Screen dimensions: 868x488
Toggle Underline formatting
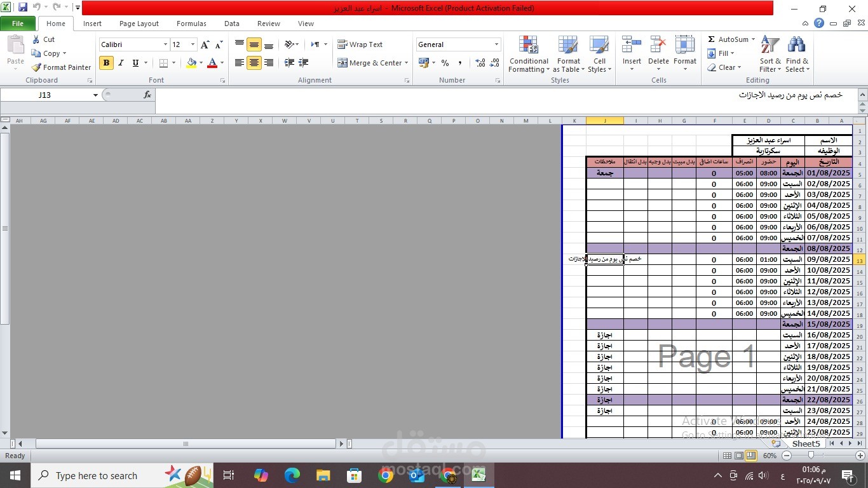135,63
